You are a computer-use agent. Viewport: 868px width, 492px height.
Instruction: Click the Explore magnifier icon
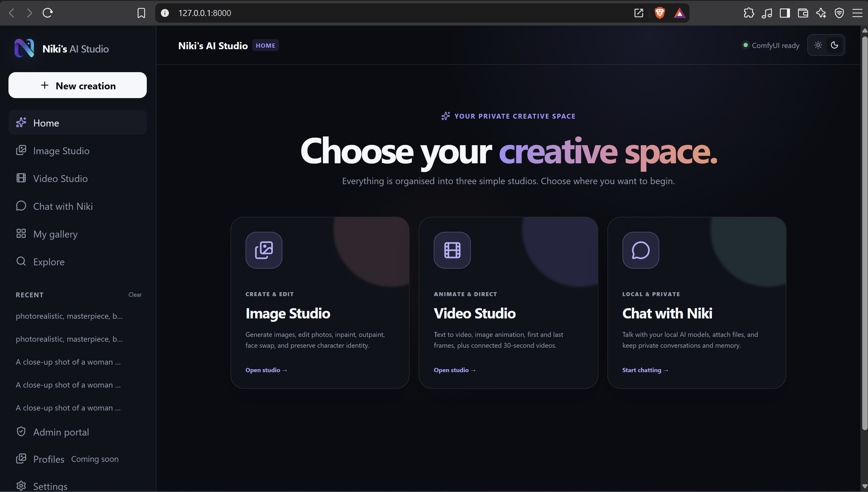[x=21, y=261]
